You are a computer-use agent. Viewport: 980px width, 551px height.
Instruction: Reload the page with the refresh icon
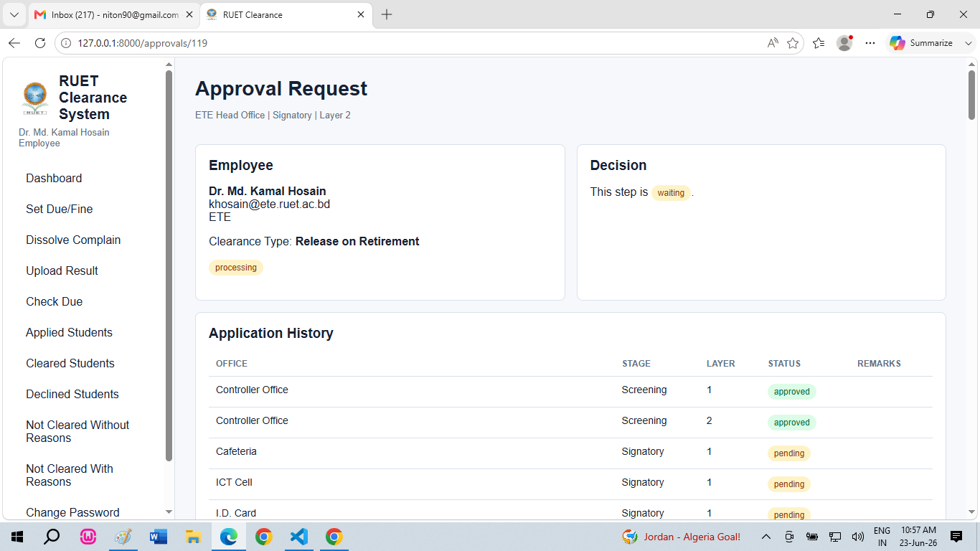point(40,43)
